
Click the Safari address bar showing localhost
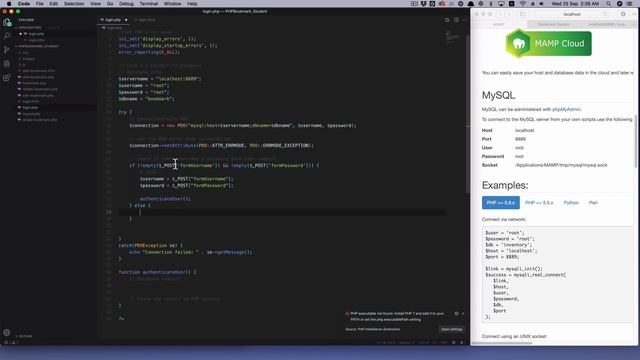pos(571,14)
